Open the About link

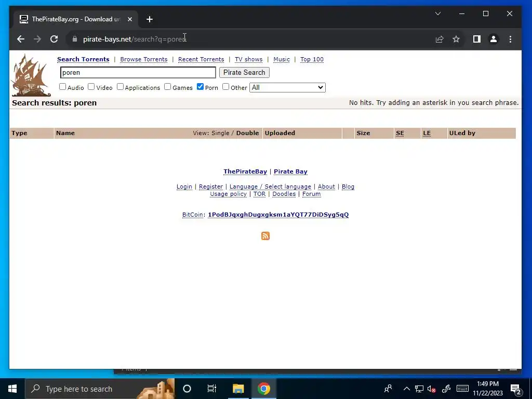coord(326,187)
